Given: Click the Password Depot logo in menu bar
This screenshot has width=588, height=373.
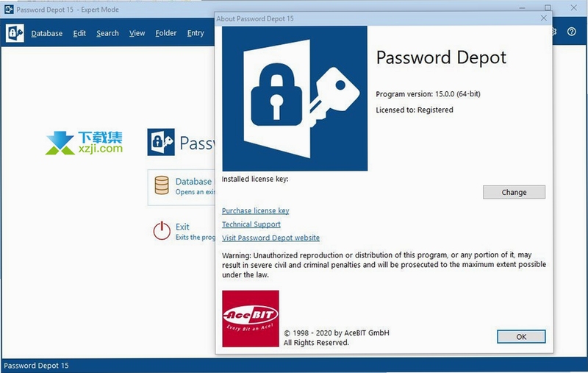Looking at the screenshot, I should pos(15,33).
